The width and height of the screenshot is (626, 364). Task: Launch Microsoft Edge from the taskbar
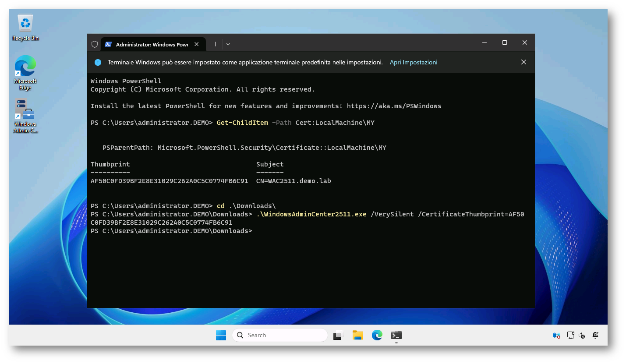[377, 335]
